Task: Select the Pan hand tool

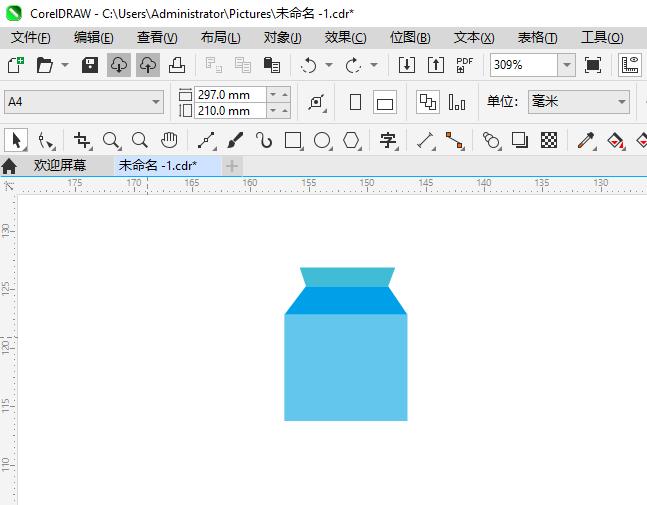Action: coord(169,140)
